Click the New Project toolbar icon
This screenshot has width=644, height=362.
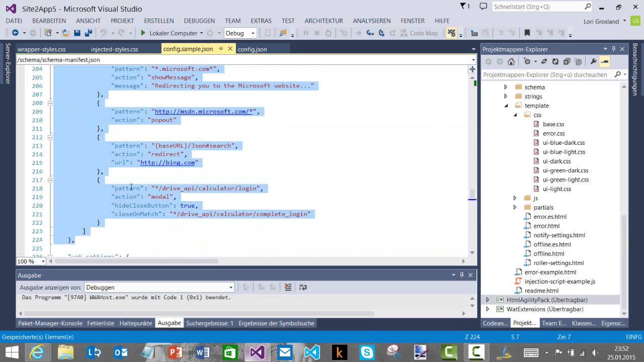pos(48,33)
